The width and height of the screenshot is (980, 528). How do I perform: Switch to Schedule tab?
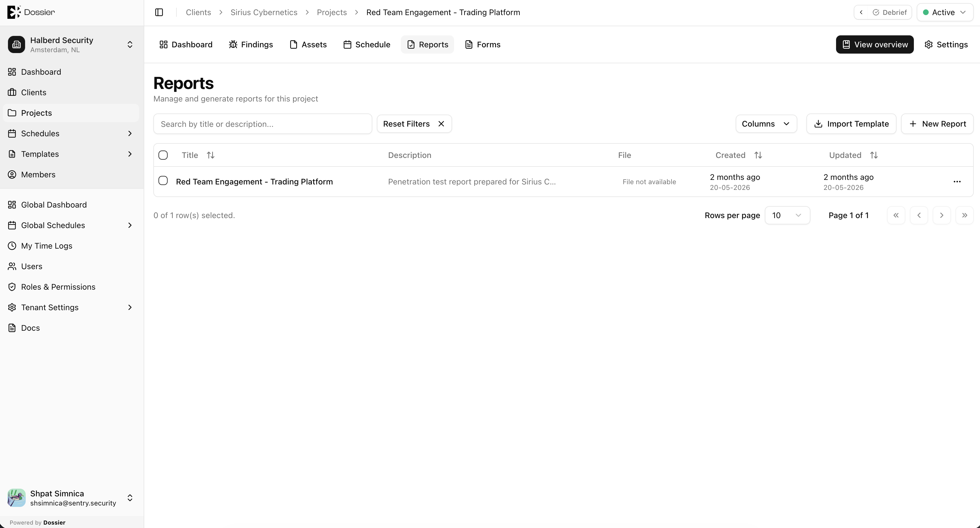[x=367, y=44]
